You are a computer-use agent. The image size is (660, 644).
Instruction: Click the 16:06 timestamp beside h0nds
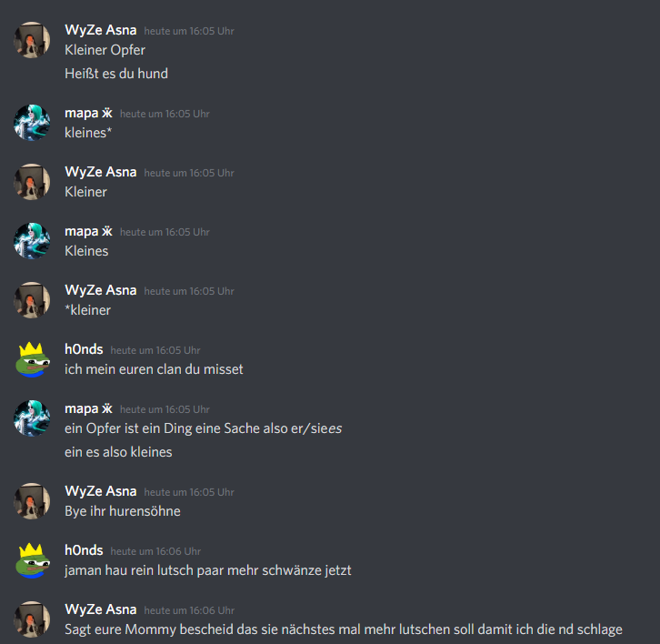(155, 551)
